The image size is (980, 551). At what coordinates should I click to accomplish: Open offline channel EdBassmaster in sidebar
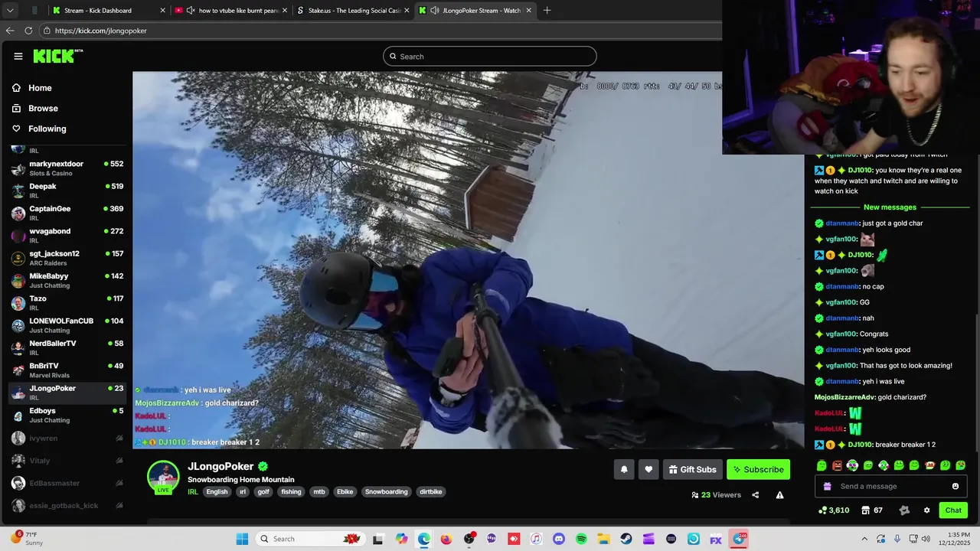pyautogui.click(x=67, y=483)
